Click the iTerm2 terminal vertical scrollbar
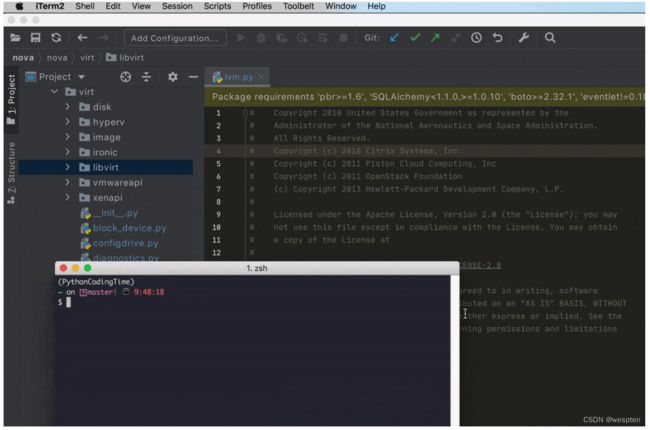 click(x=455, y=350)
